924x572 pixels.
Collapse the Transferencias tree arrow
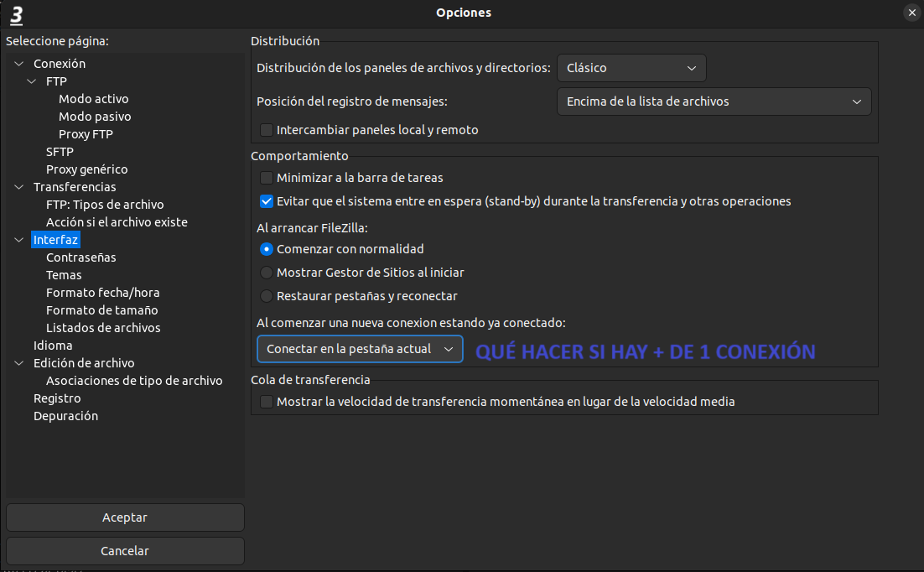(19, 187)
